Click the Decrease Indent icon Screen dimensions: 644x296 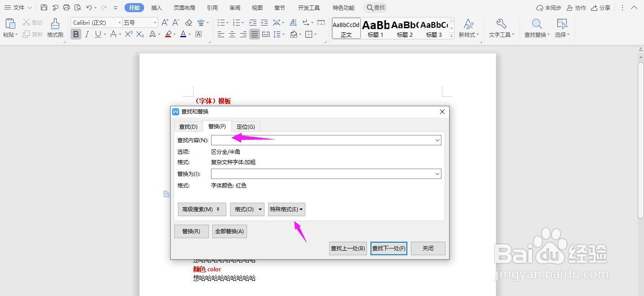253,22
